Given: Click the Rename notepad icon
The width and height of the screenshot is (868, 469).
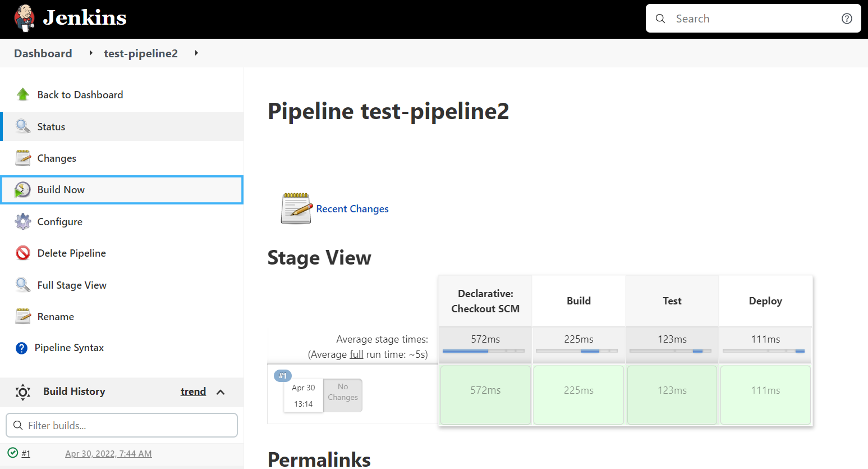Looking at the screenshot, I should [22, 316].
